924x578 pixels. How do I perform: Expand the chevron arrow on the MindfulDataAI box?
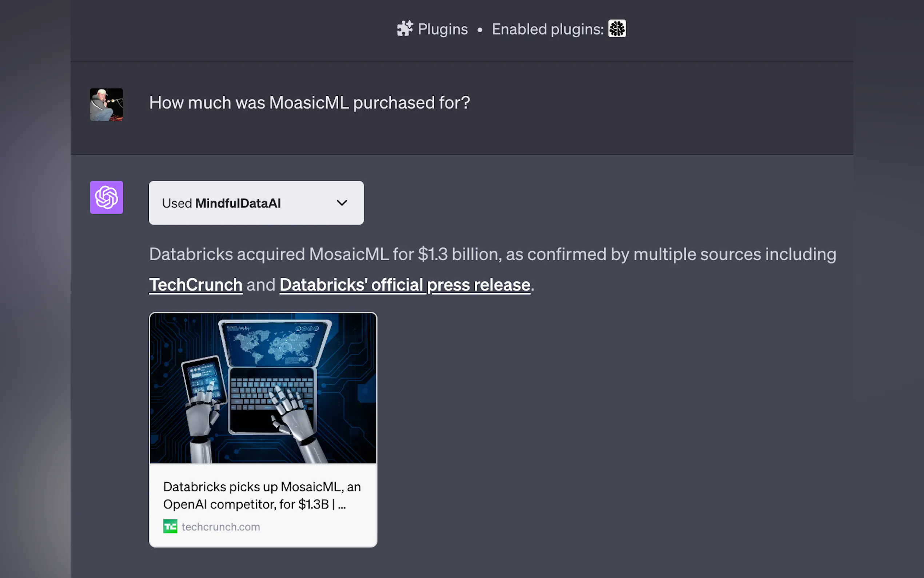click(342, 203)
